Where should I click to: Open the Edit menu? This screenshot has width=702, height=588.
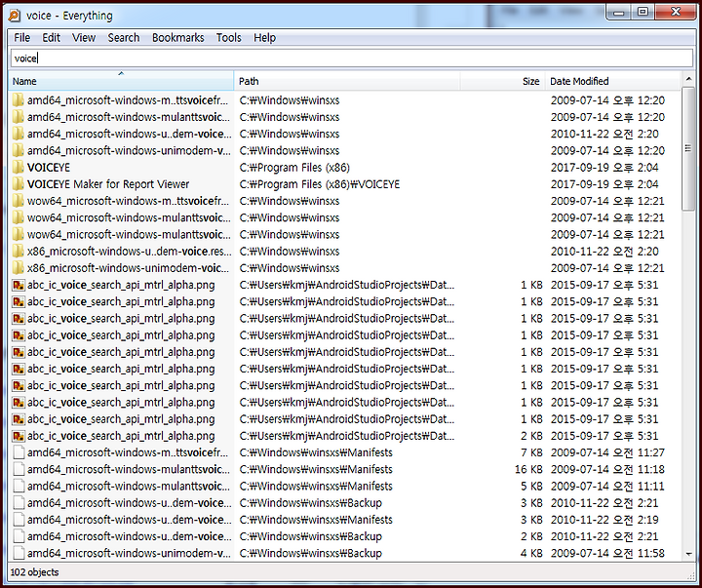coord(51,38)
